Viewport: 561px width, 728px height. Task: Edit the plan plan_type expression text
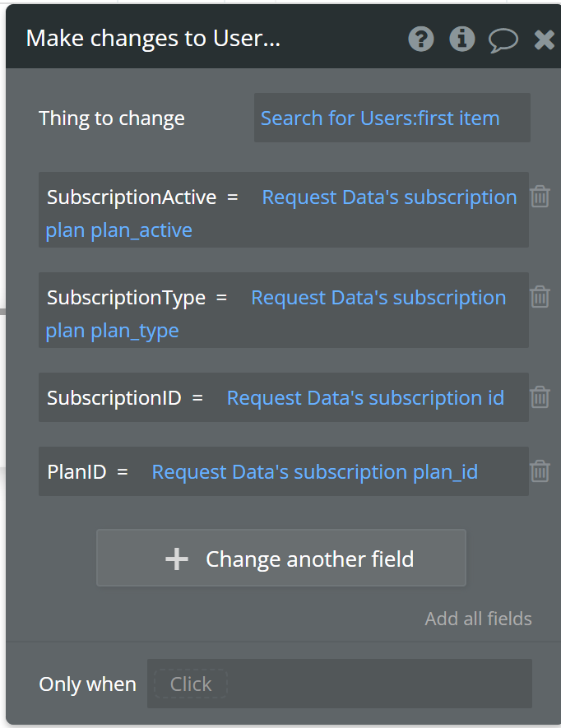coord(112,331)
